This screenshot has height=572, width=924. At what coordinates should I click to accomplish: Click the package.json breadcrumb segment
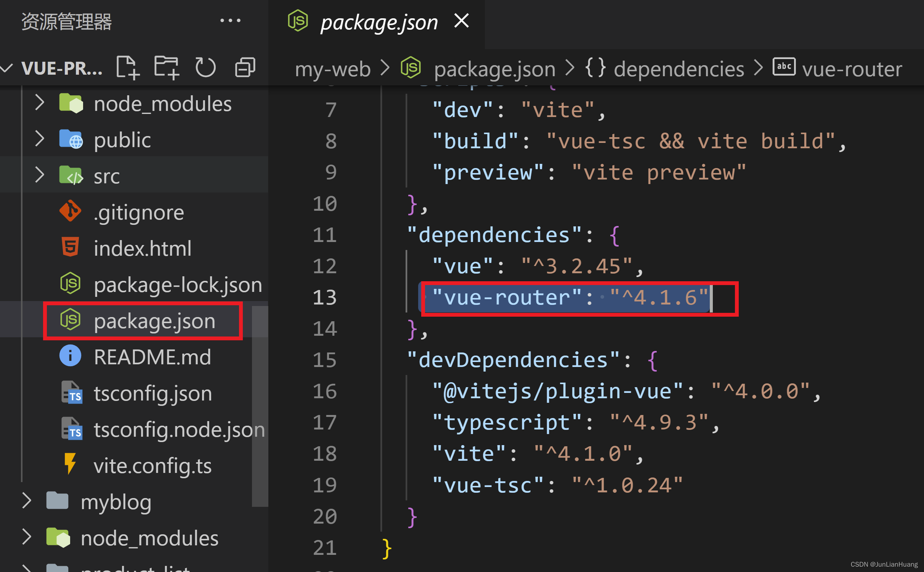point(494,69)
